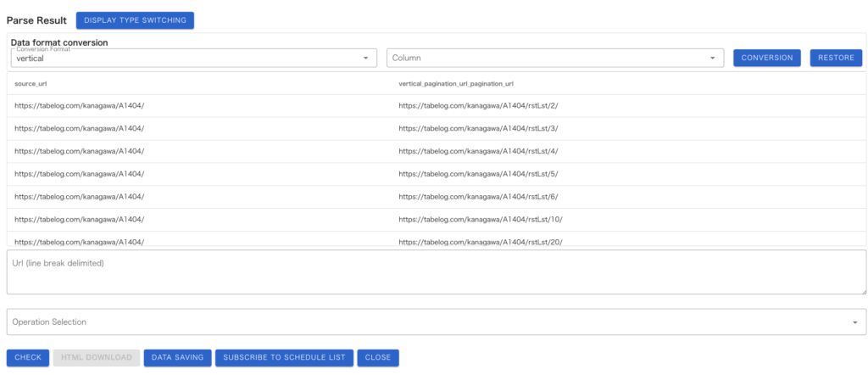Image resolution: width=868 pixels, height=375 pixels.
Task: Click the Conversion Format dropdown arrow
Action: [365, 59]
